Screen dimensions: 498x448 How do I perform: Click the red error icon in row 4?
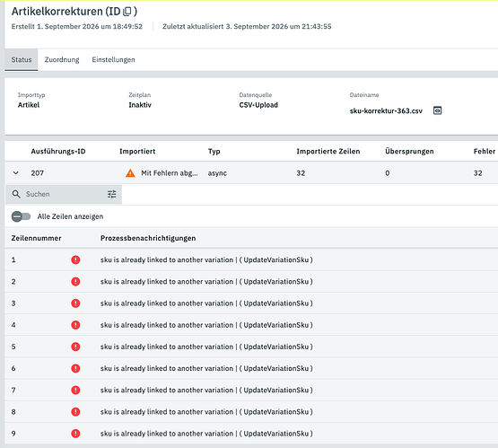click(75, 325)
